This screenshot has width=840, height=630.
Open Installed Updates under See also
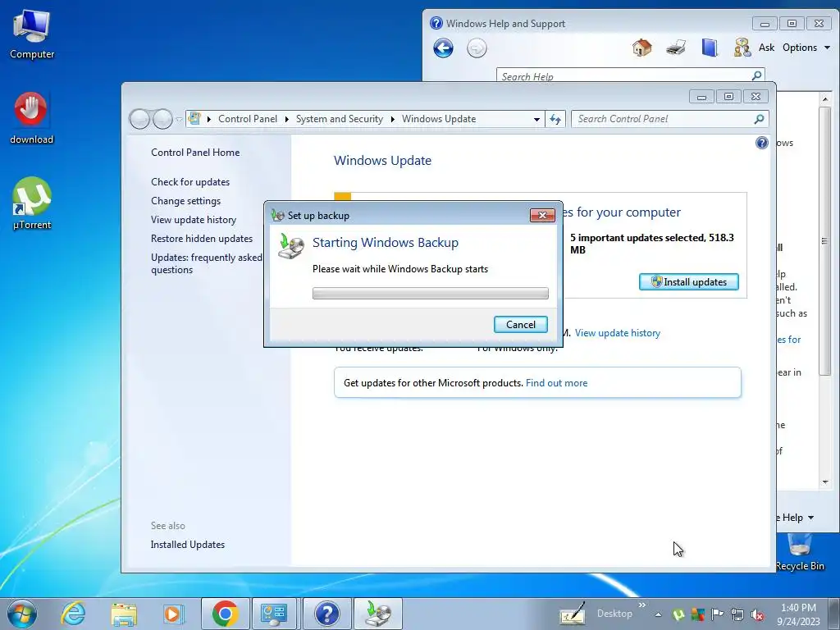[x=188, y=545]
